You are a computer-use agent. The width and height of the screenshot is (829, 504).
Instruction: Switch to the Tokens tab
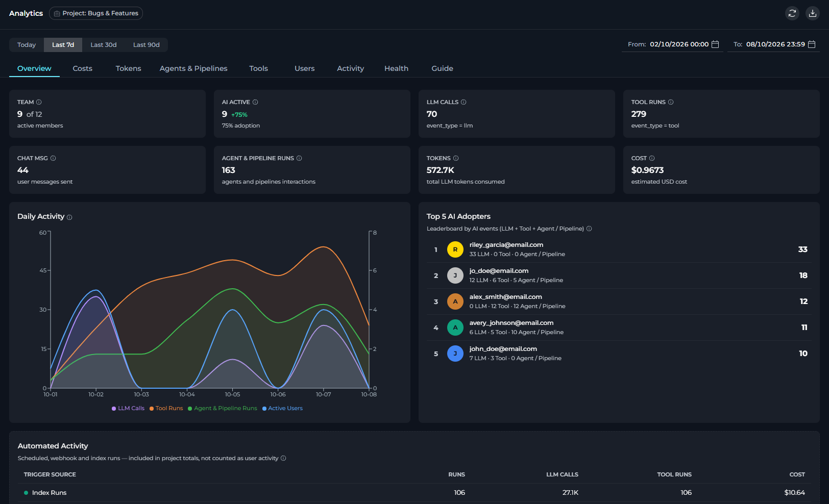(129, 68)
